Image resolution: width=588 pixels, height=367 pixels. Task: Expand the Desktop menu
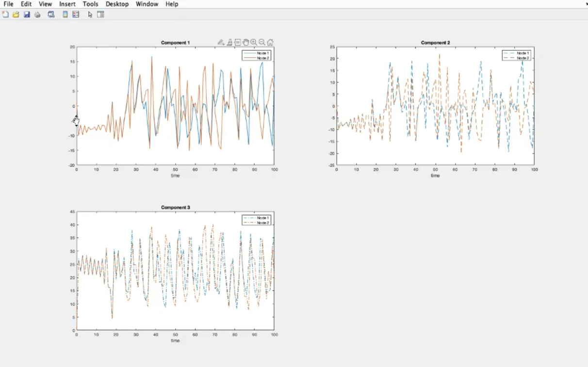[x=117, y=4]
